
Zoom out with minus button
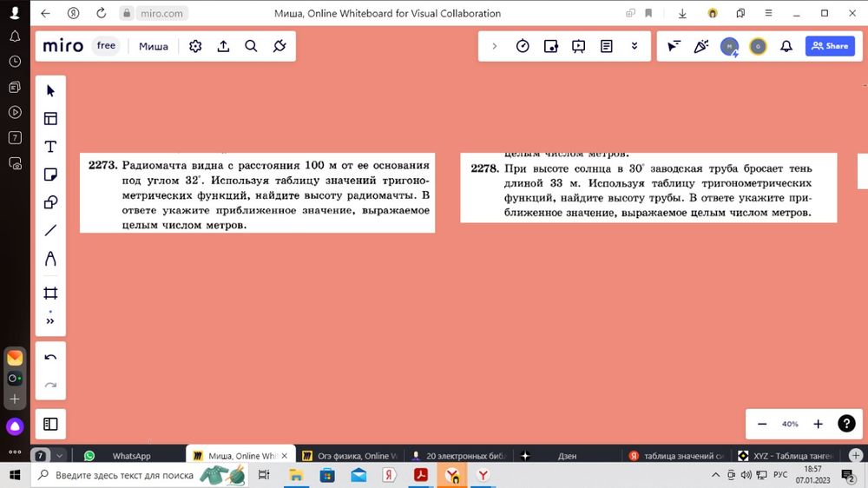tap(762, 424)
